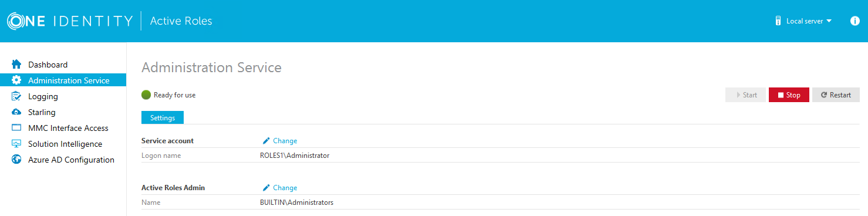Viewport: 868px width, 216px height.
Task: Click the green Ready for use indicator
Action: (146, 95)
